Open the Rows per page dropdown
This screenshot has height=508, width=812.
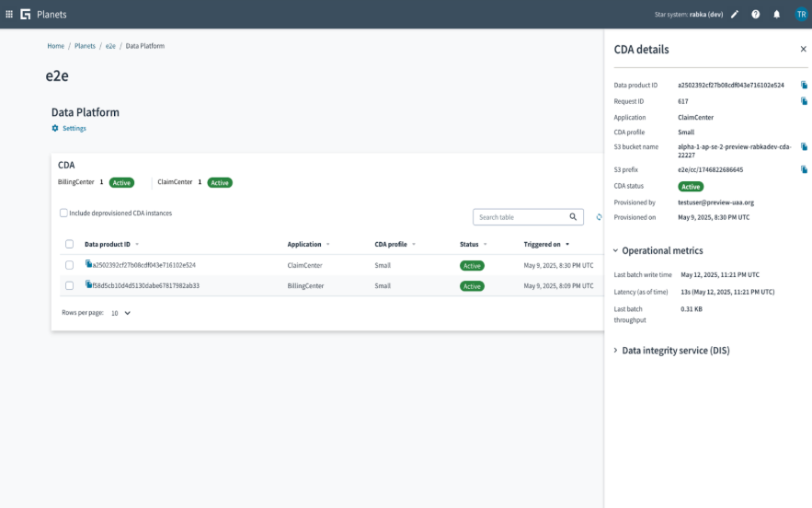tap(121, 313)
